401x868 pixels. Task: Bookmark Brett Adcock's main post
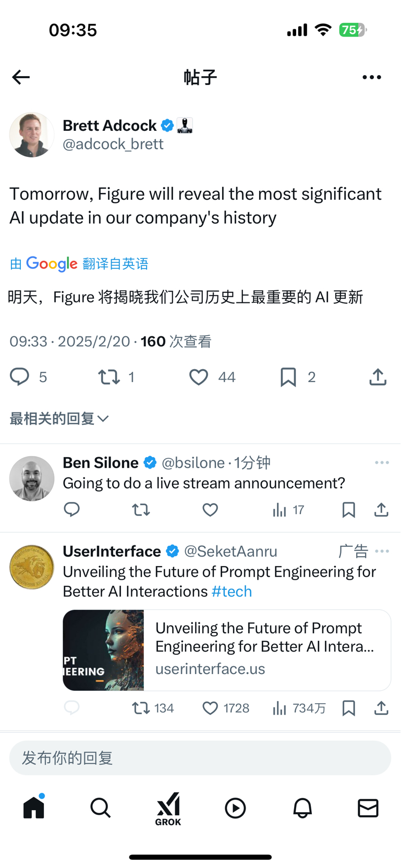(288, 376)
